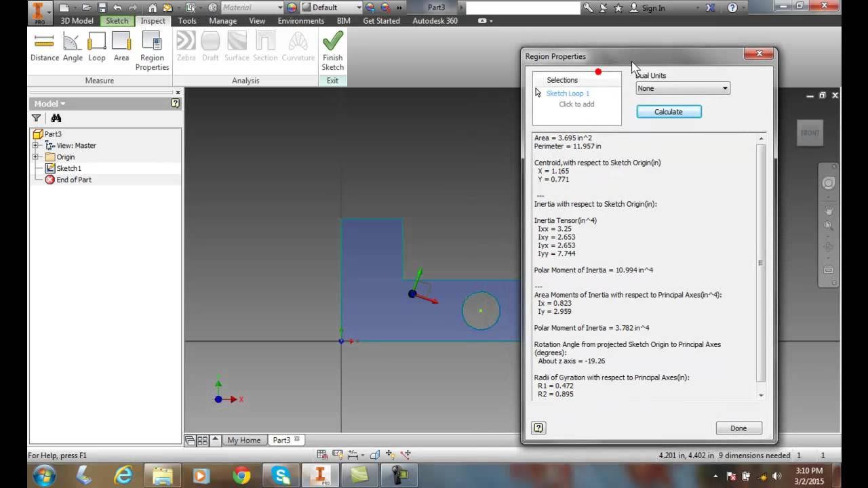Click the favorites star icon in title bar
The height and width of the screenshot is (488, 868).
pos(618,8)
